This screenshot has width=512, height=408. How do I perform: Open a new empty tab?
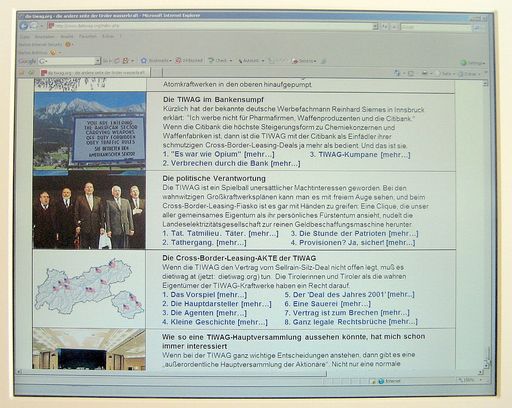tap(157, 72)
